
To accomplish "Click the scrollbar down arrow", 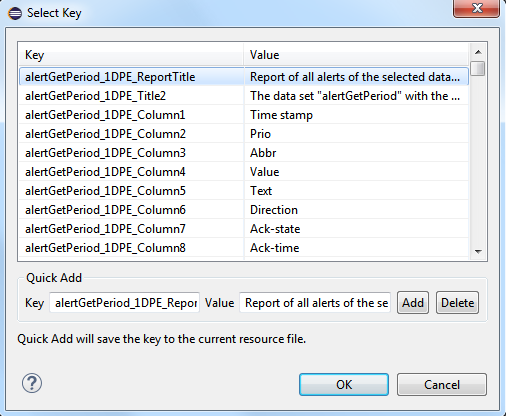I will coord(478,252).
